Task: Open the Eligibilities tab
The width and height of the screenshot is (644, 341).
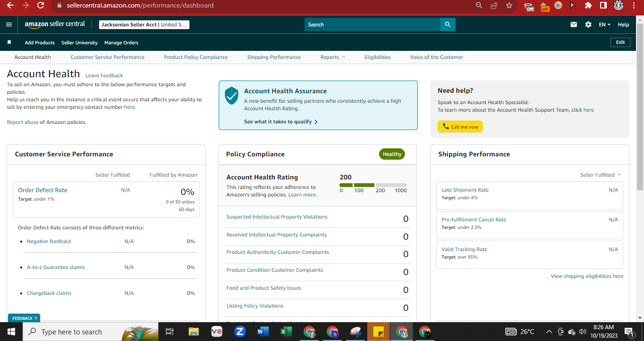Action: [x=378, y=57]
